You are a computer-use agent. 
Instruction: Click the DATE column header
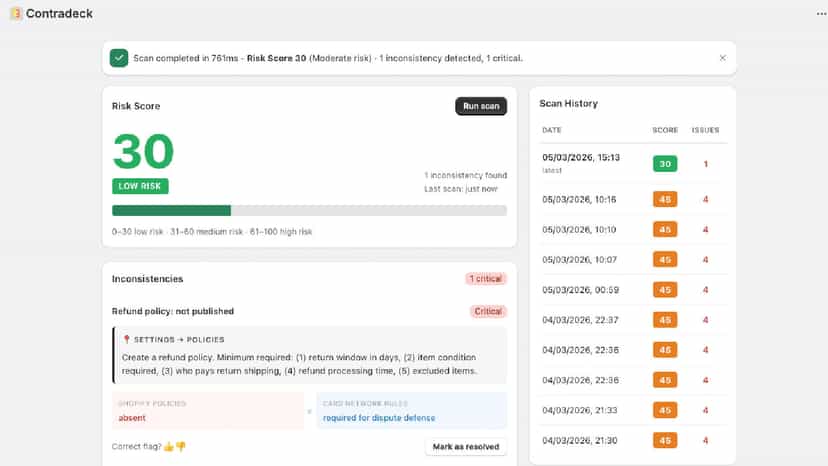pos(552,130)
